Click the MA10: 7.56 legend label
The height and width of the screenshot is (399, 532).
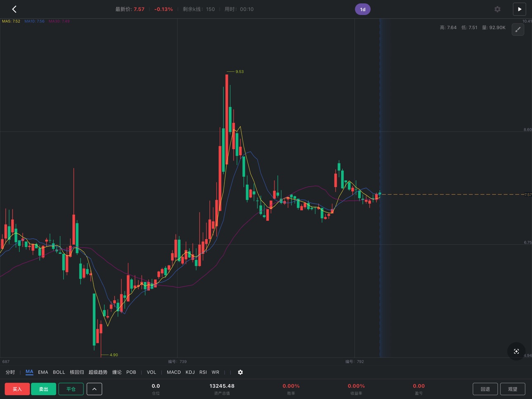[34, 21]
